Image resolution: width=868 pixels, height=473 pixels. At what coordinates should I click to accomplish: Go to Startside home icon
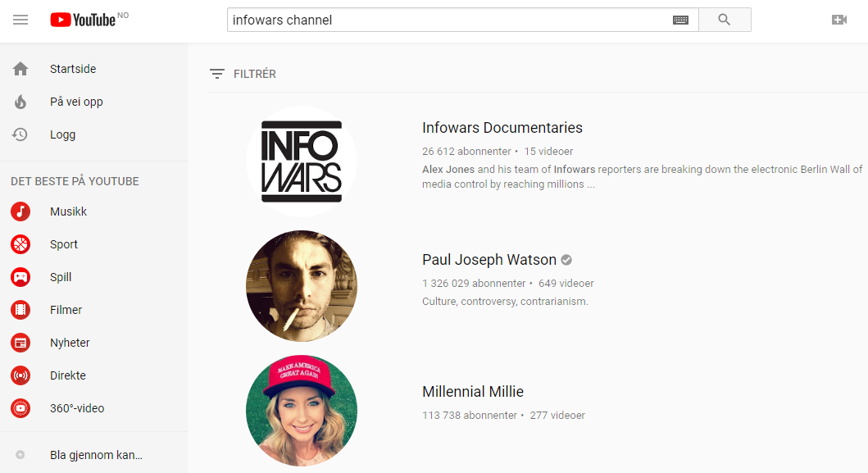pos(20,69)
